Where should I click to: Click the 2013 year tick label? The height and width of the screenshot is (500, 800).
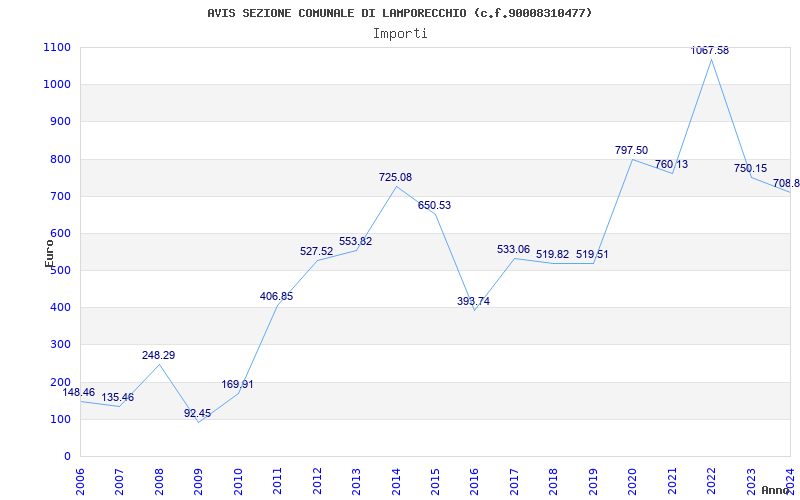356,482
